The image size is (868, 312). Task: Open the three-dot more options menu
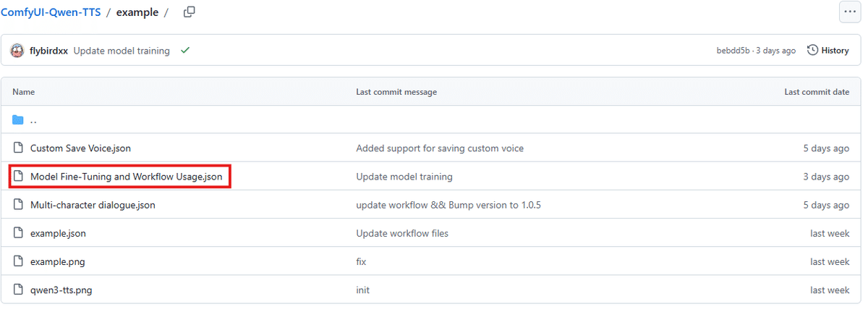(849, 12)
